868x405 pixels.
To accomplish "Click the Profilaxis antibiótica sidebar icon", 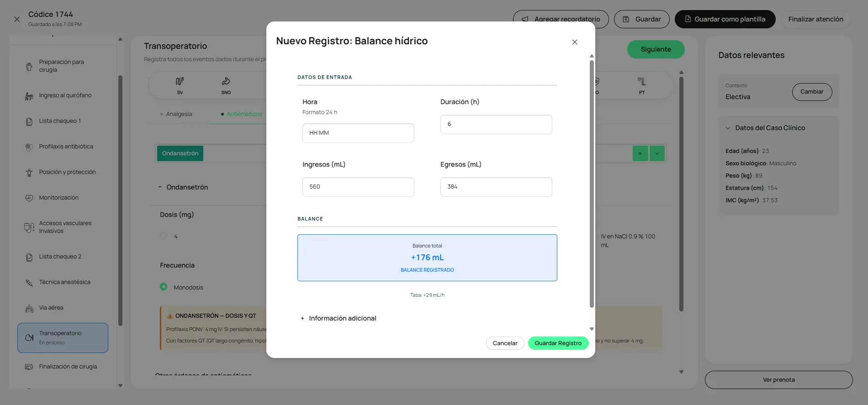I will pyautogui.click(x=29, y=147).
